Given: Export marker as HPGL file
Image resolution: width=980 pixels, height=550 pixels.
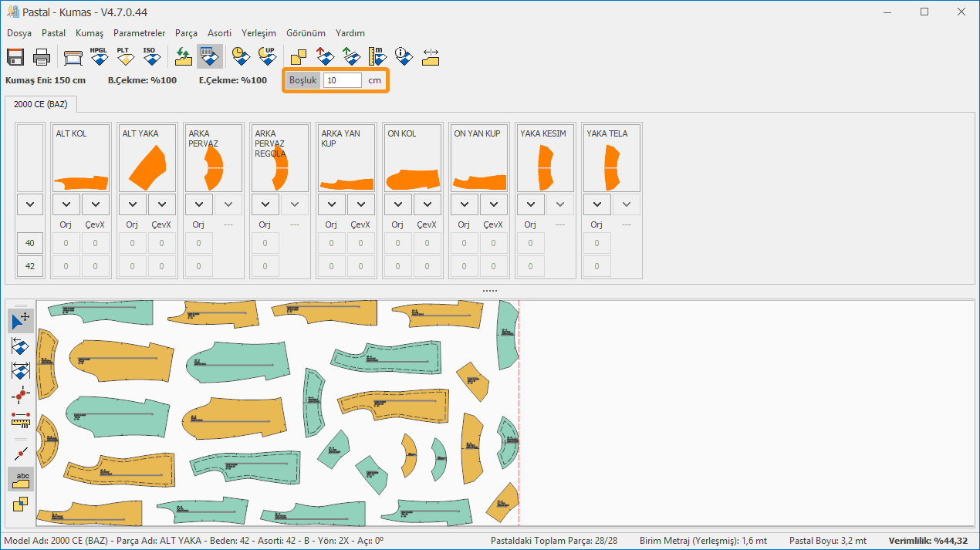Looking at the screenshot, I should click(99, 56).
